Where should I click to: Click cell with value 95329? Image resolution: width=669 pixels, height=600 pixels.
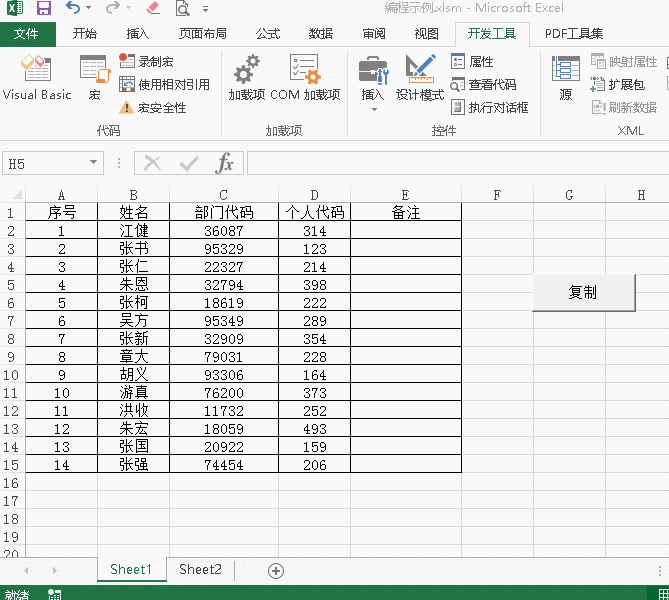224,248
